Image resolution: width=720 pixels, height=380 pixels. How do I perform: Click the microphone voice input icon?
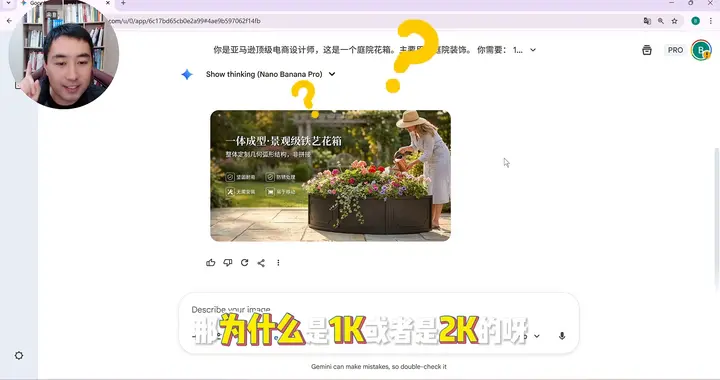click(562, 336)
